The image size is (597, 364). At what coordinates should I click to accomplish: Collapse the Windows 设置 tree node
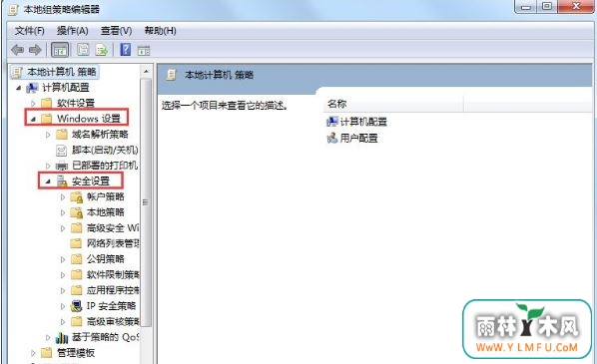click(33, 119)
